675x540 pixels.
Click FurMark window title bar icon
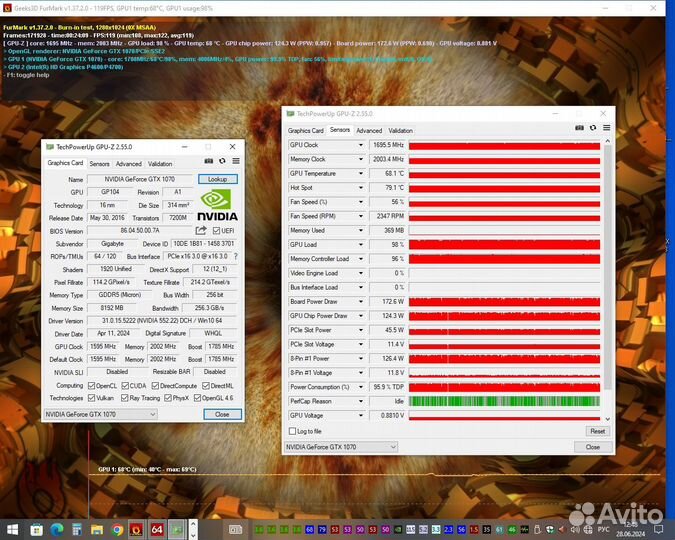click(7, 8)
